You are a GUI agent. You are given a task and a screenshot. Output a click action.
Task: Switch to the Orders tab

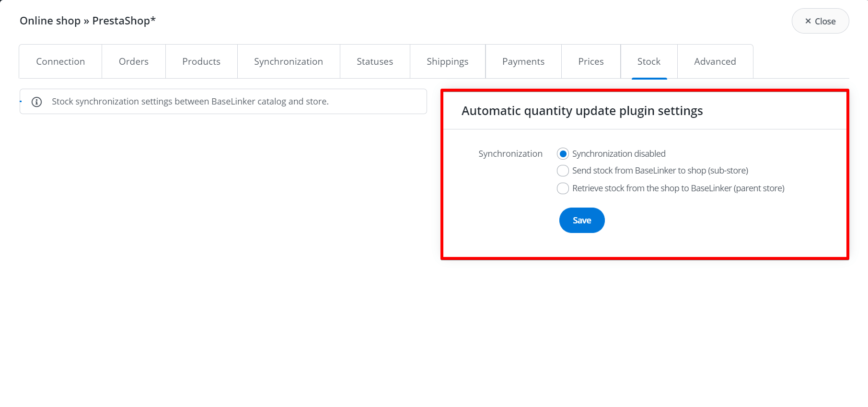click(134, 61)
